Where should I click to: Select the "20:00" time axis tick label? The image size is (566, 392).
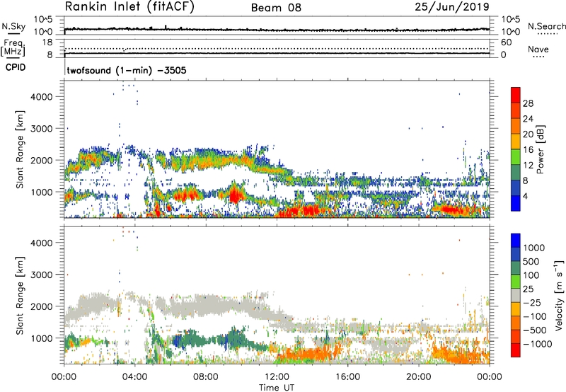pyautogui.click(x=419, y=377)
